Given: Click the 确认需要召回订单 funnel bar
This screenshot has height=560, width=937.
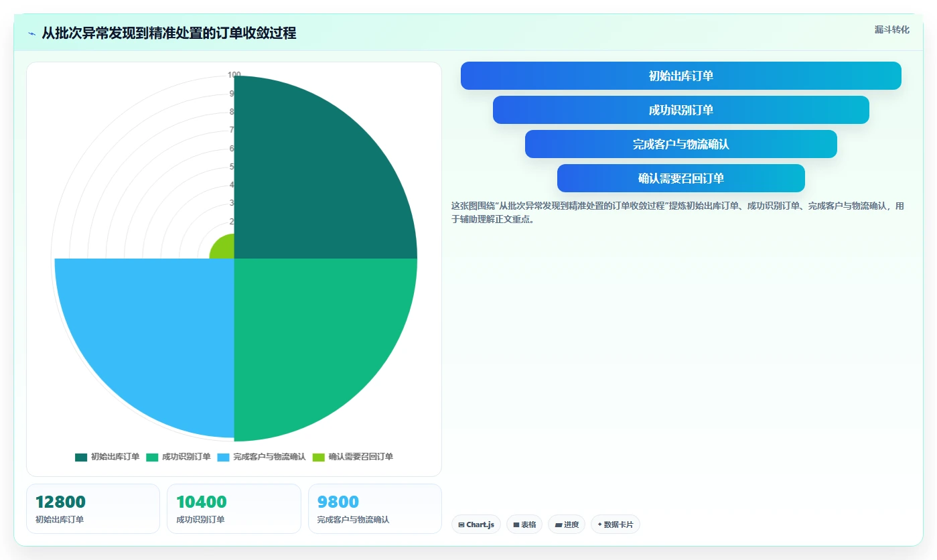Looking at the screenshot, I should (680, 178).
